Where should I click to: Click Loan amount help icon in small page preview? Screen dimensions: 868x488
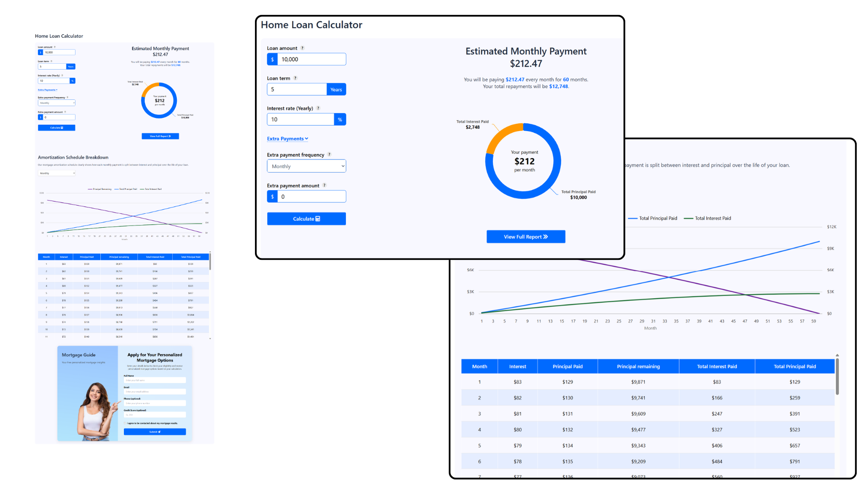(55, 47)
